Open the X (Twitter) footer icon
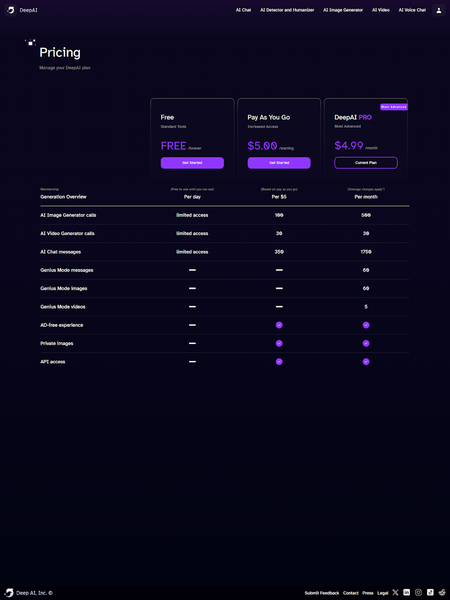The height and width of the screenshot is (600, 450). tap(395, 592)
